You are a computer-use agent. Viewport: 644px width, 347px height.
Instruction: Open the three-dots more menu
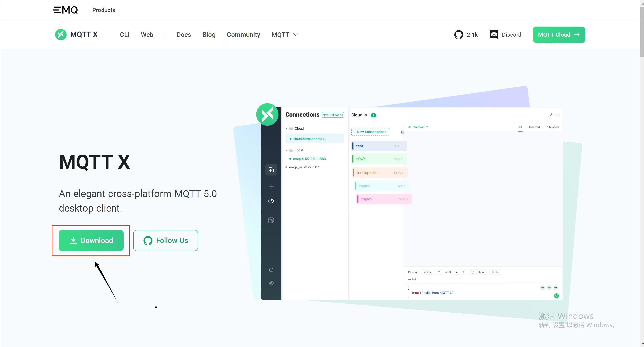point(557,115)
